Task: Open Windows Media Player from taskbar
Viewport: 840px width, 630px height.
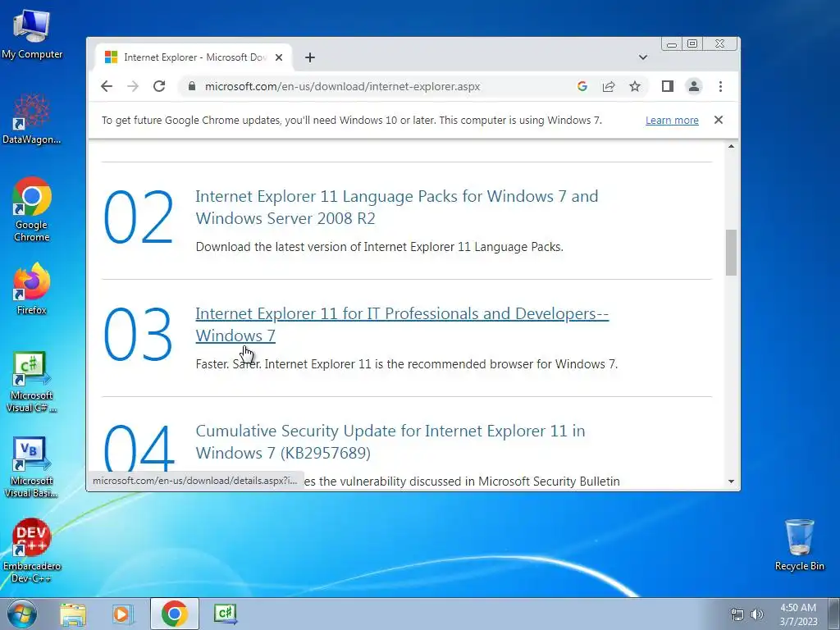Action: click(x=122, y=614)
